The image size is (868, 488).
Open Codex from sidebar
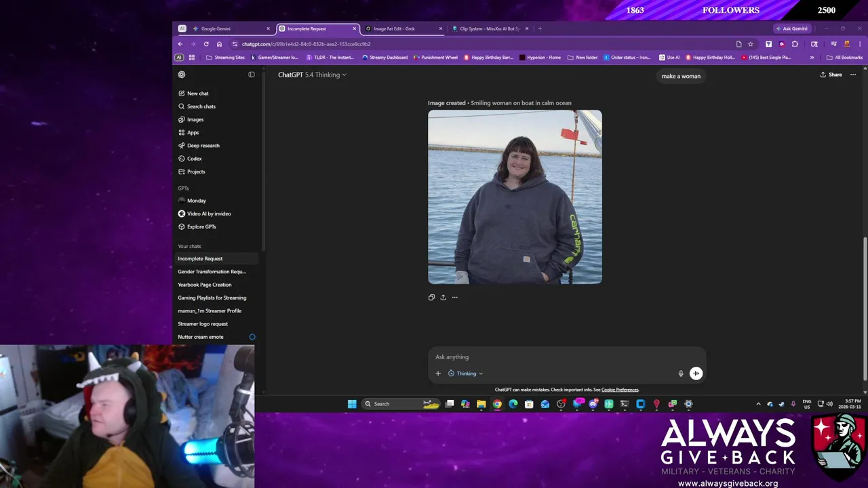(217, 159)
